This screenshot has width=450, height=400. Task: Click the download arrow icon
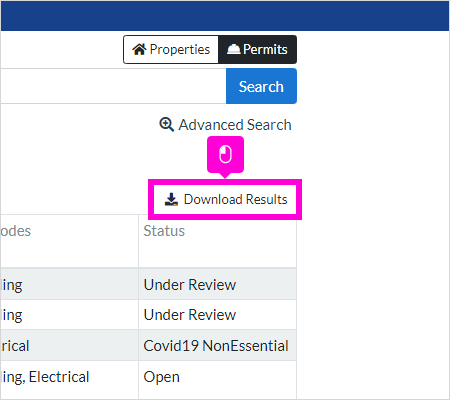(171, 199)
